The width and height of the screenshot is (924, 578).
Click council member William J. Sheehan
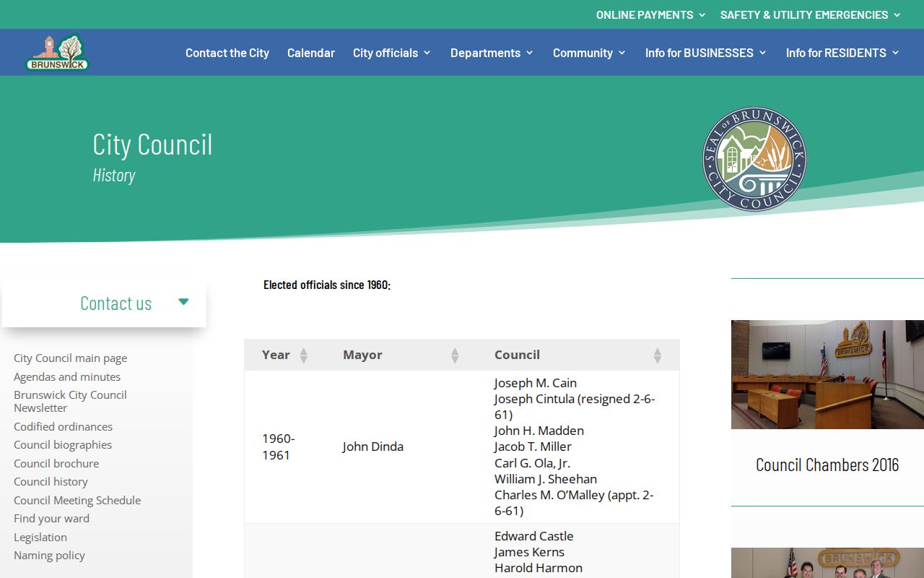(546, 478)
